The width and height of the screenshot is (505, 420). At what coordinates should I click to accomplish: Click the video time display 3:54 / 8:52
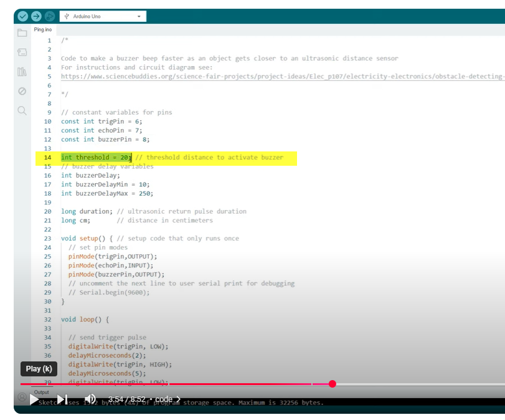click(x=127, y=399)
